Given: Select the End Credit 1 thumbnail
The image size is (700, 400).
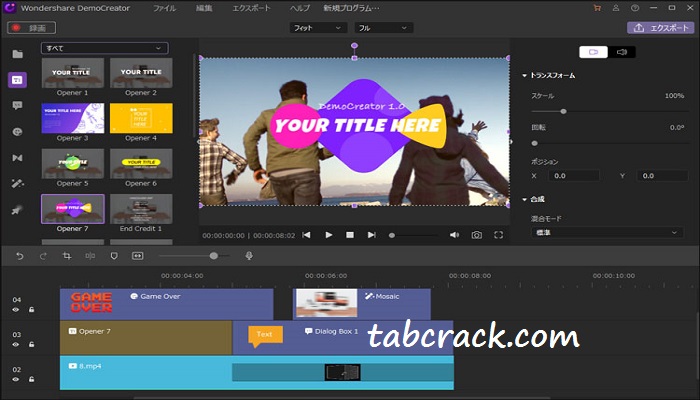Looking at the screenshot, I should pyautogui.click(x=141, y=209).
